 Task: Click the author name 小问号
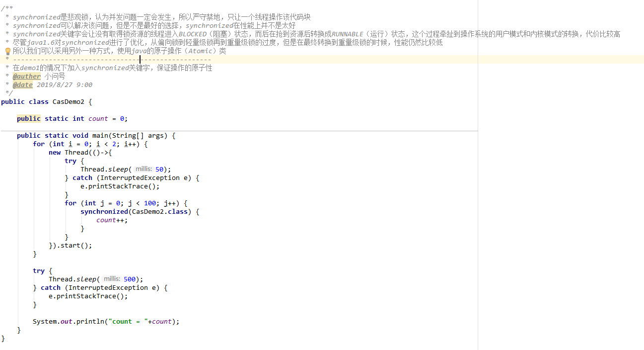(x=55, y=76)
